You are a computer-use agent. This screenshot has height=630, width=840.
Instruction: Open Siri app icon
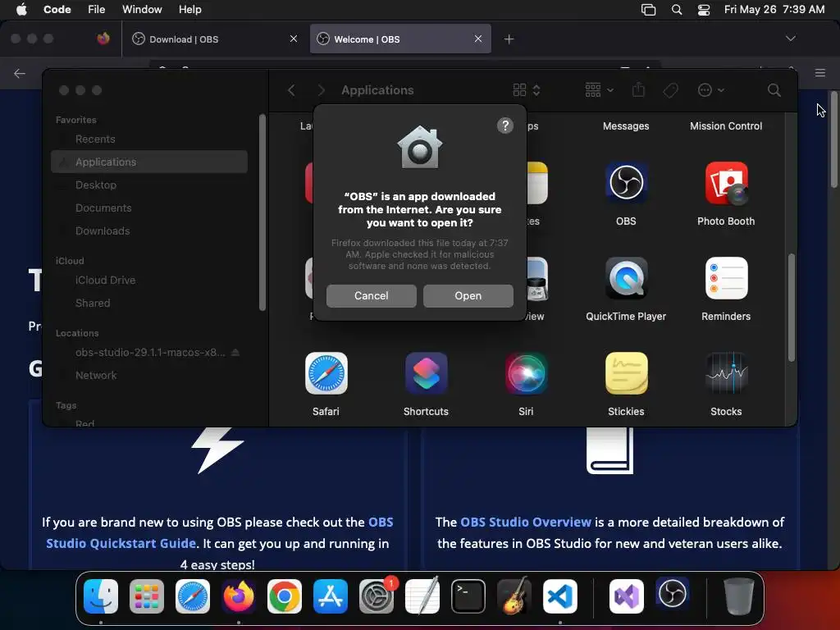point(526,373)
